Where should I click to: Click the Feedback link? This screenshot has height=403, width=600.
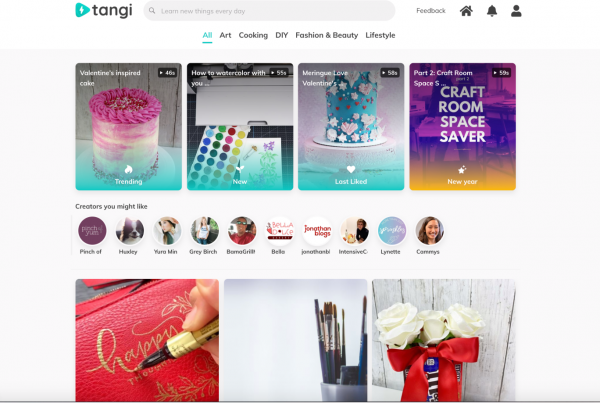431,11
